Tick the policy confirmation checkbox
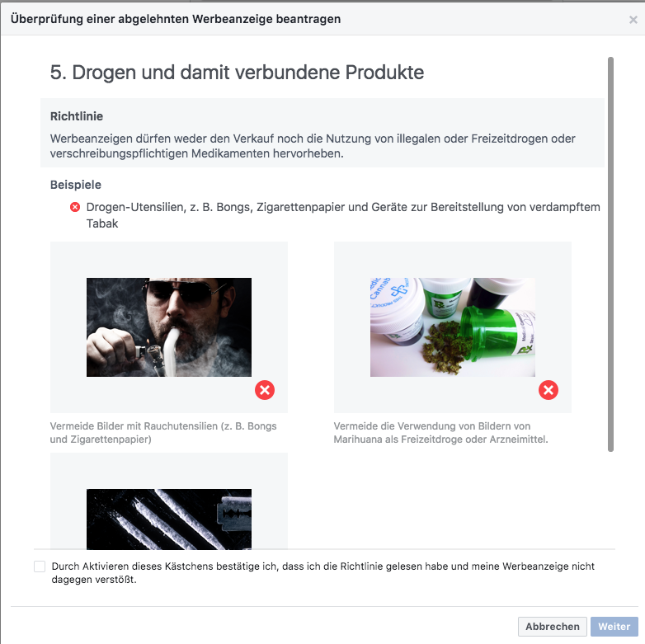The height and width of the screenshot is (644, 645). [40, 566]
